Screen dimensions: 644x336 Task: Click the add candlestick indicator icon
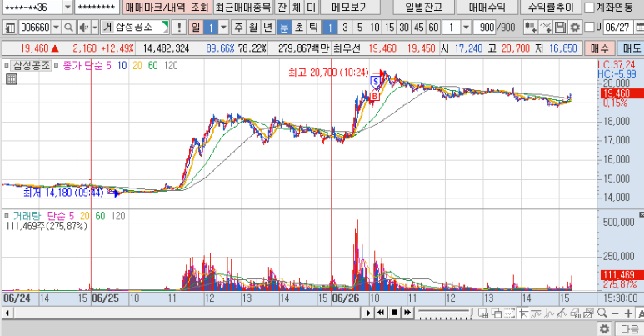coord(530,28)
